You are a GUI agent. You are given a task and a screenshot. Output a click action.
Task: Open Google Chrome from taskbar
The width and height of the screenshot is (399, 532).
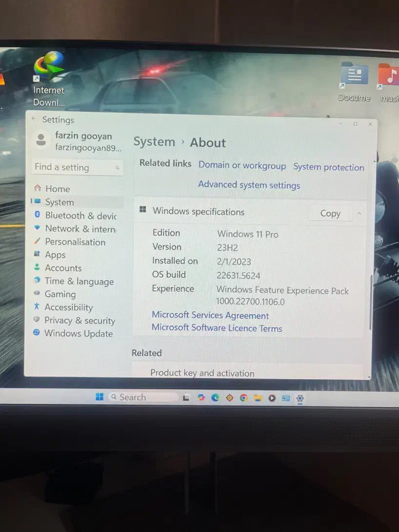(244, 398)
